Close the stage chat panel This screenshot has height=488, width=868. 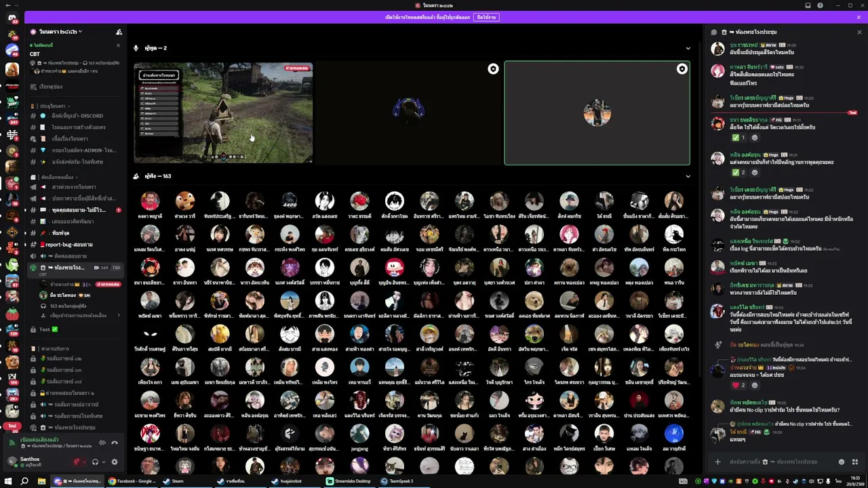click(x=859, y=32)
